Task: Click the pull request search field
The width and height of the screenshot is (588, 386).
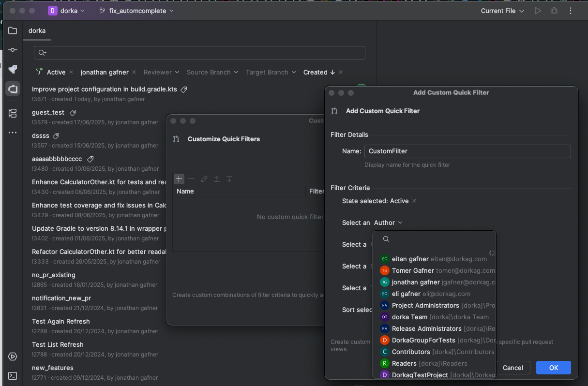Action: coord(199,53)
